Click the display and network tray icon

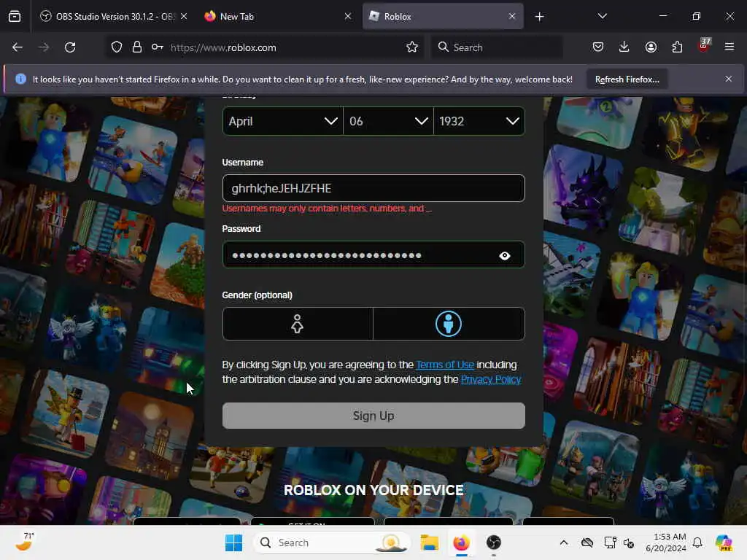click(x=610, y=542)
